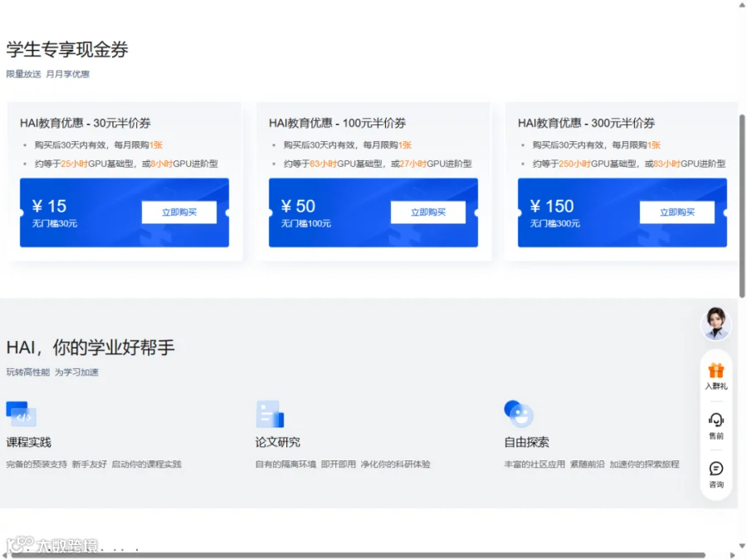Click the 课程实践 code icon

pos(21,413)
